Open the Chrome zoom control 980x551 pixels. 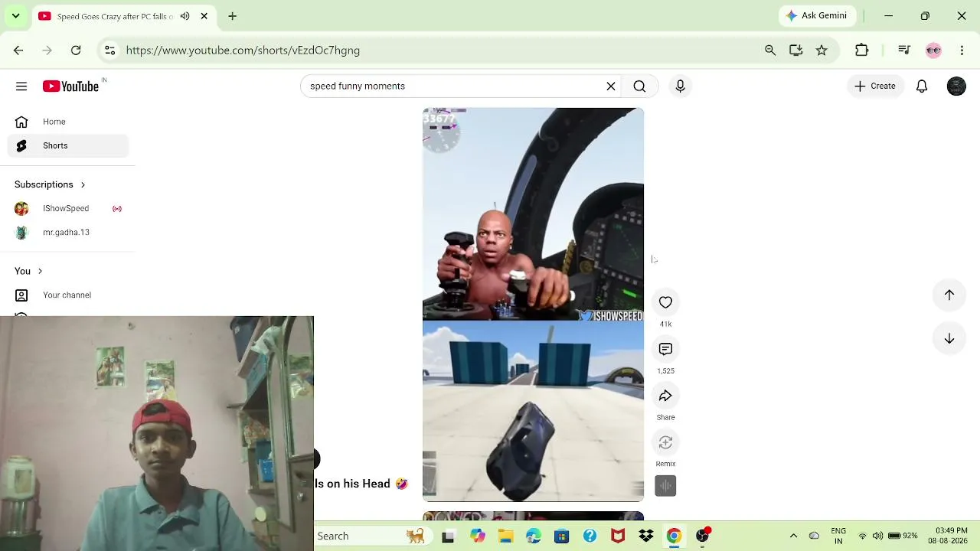[770, 51]
